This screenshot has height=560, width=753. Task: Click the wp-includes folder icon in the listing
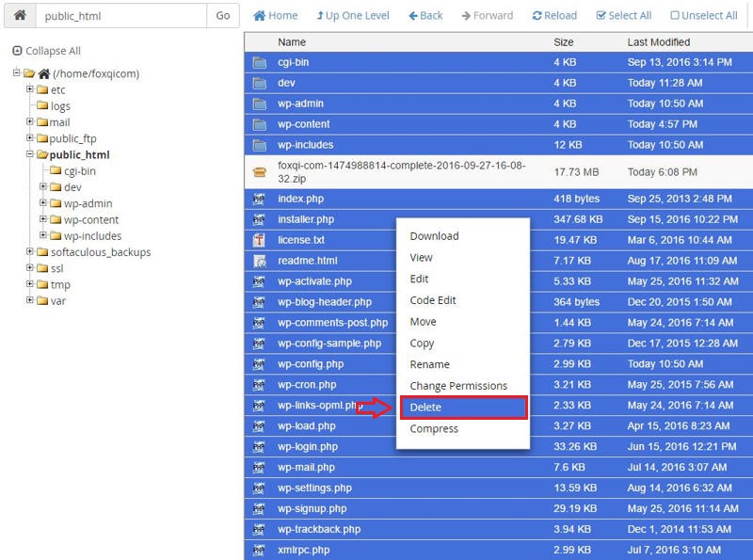pyautogui.click(x=259, y=146)
